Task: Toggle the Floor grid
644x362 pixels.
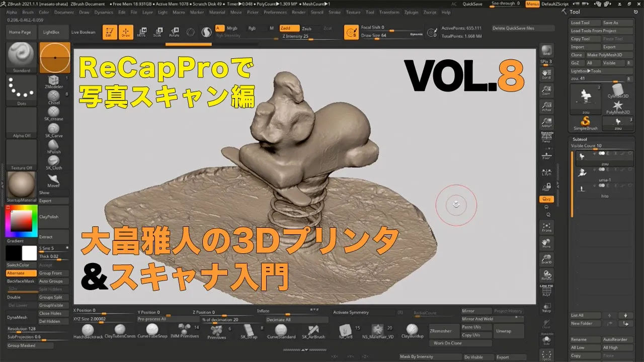Action: point(546,155)
